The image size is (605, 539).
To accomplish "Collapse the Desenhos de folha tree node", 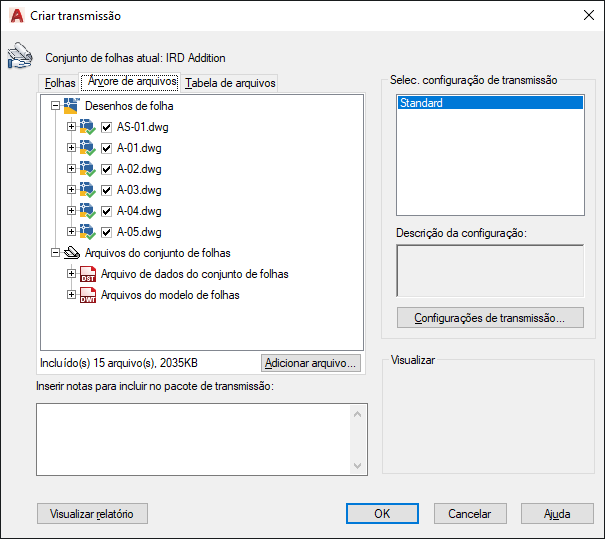I will (55, 106).
